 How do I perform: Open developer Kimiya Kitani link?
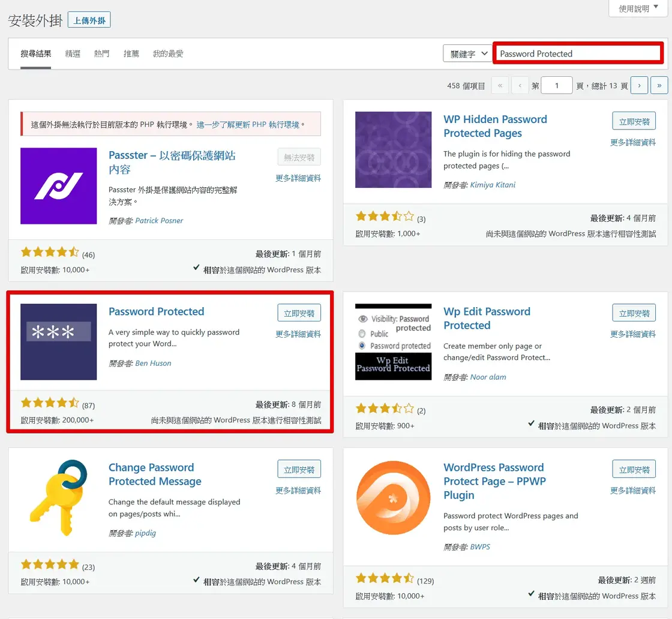[x=493, y=185]
